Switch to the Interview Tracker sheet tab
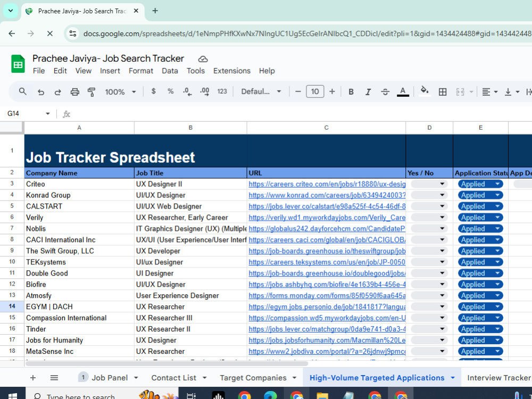This screenshot has width=532, height=399. coord(498,378)
